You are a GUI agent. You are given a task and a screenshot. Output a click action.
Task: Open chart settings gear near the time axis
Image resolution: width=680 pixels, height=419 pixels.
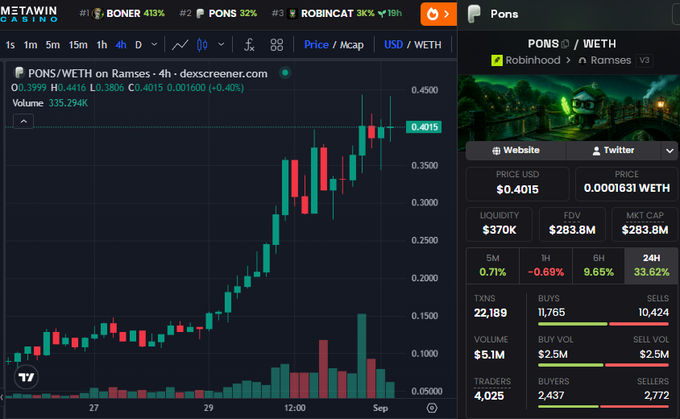click(x=432, y=408)
